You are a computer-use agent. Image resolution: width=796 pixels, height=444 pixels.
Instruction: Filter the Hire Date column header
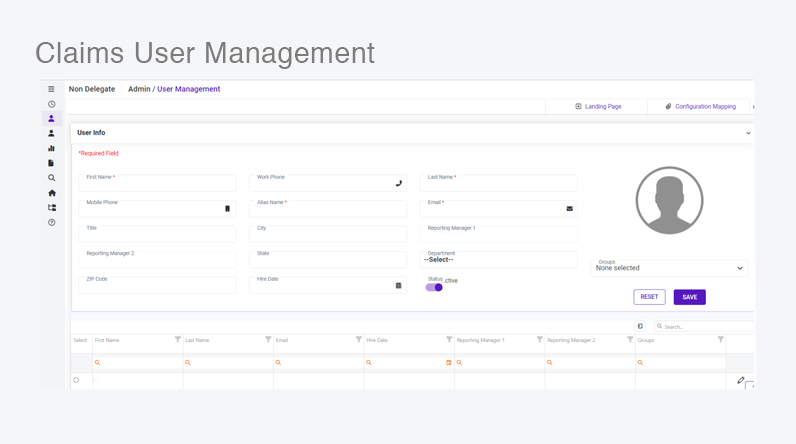(x=449, y=339)
